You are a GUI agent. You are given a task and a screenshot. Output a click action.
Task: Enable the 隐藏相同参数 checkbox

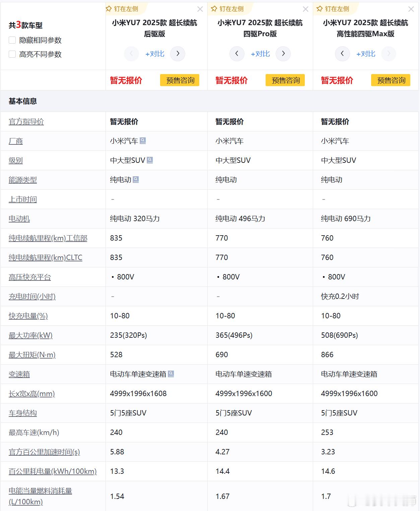tap(12, 40)
